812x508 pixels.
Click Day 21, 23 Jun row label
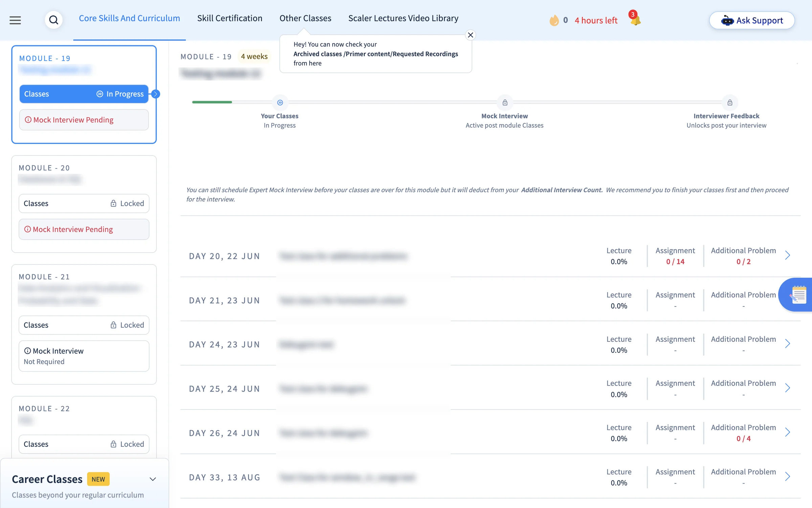(224, 300)
